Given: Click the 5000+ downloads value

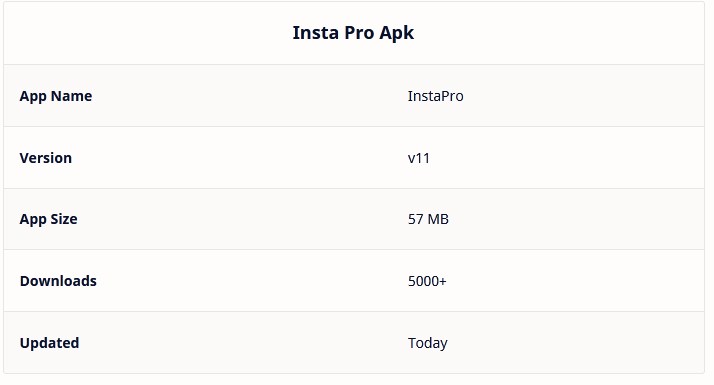Looking at the screenshot, I should pyautogui.click(x=427, y=281).
